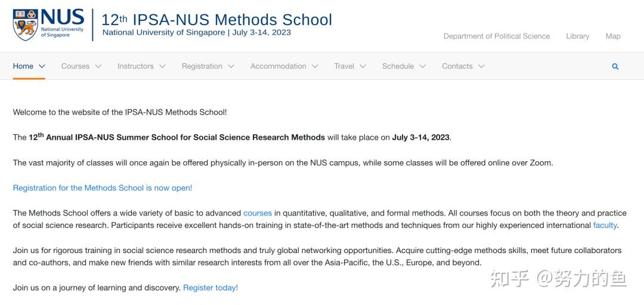Click the NUS crest logo
The image size is (644, 305).
coord(26,24)
